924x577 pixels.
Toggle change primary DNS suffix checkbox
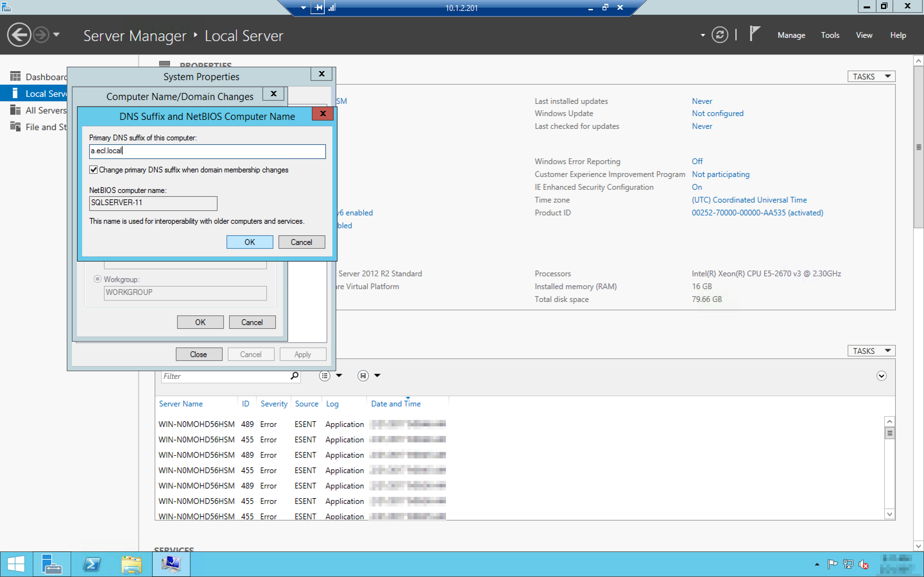pos(94,170)
